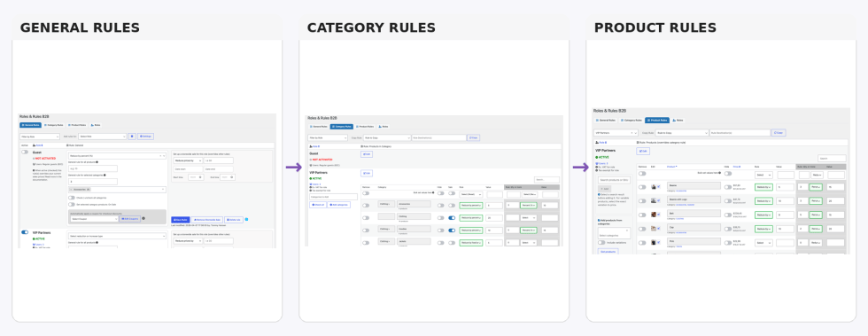Click Guest's Date start field in General Rules
The width and height of the screenshot is (868, 336).
188,169
